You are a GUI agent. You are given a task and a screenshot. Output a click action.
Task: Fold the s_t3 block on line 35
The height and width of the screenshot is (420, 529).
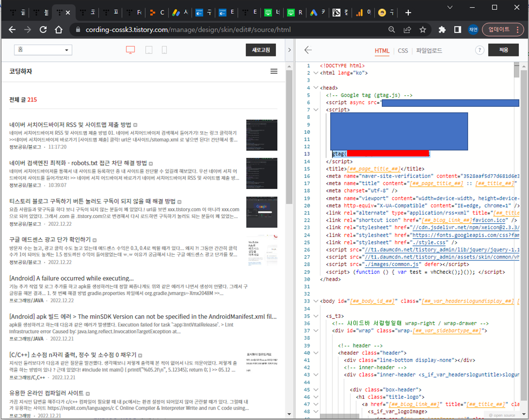pyautogui.click(x=316, y=316)
